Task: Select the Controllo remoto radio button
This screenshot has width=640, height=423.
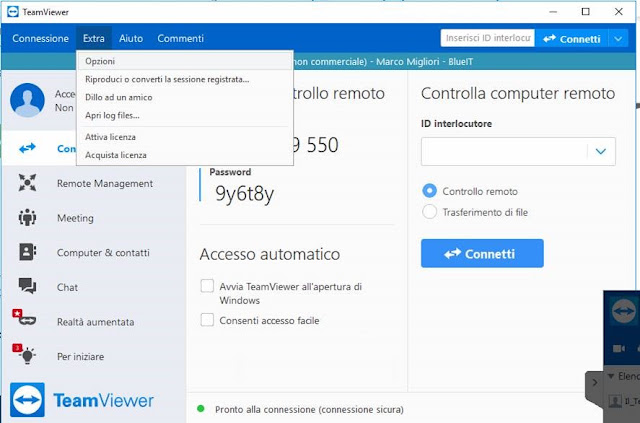Action: coord(429,191)
